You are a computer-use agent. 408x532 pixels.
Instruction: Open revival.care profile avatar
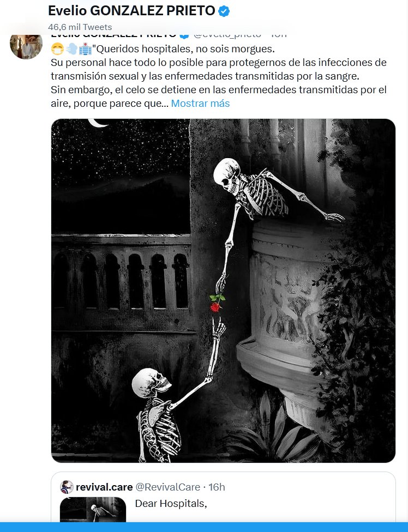coord(67,487)
